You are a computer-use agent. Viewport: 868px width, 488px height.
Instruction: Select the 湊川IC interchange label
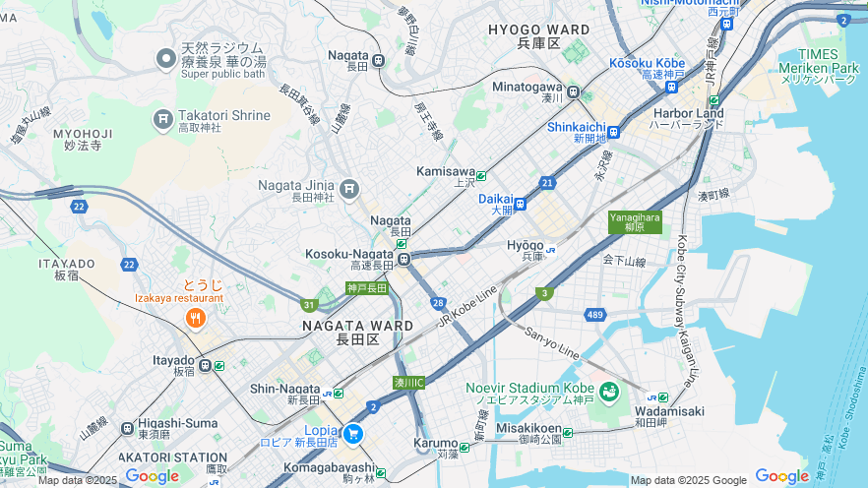coord(409,383)
